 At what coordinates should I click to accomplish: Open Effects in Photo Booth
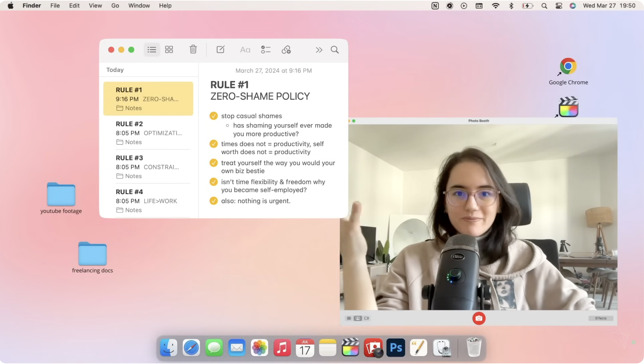pyautogui.click(x=600, y=318)
